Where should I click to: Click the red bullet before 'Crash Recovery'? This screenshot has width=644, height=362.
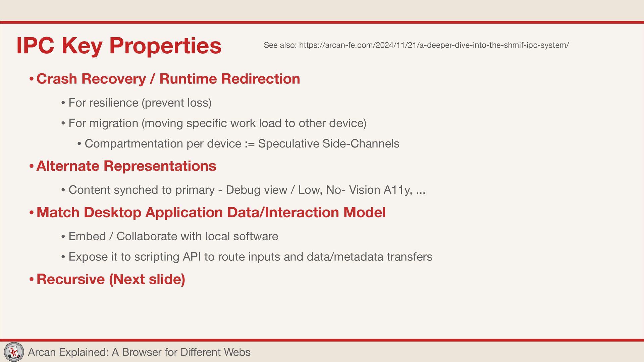pyautogui.click(x=31, y=79)
